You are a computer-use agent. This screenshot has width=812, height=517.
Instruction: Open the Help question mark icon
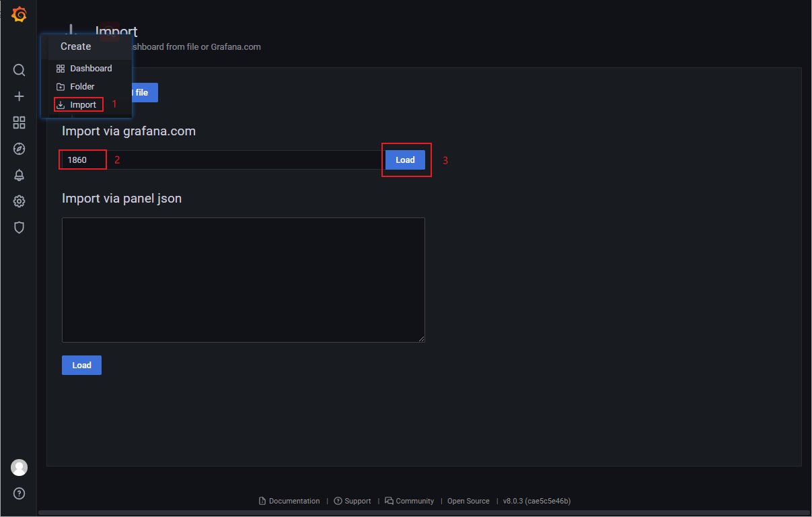19,493
